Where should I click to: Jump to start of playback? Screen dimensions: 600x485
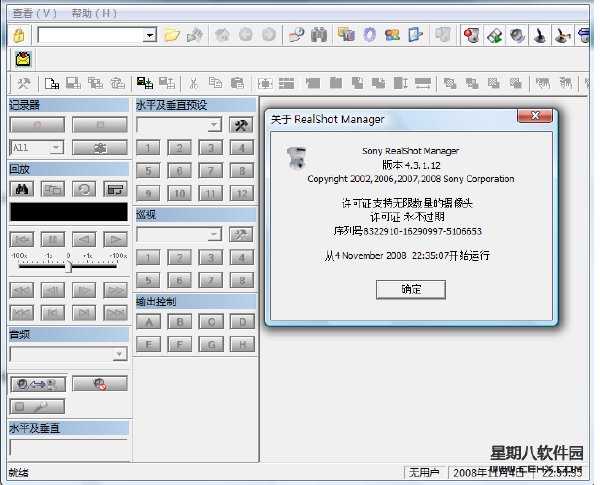pyautogui.click(x=22, y=240)
